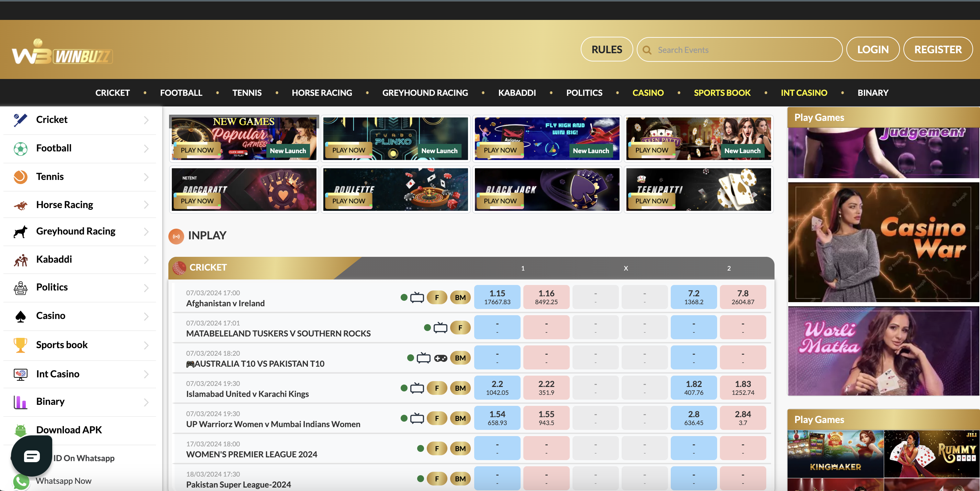Open Binary chart icon in sidebar
The image size is (980, 491).
click(20, 402)
